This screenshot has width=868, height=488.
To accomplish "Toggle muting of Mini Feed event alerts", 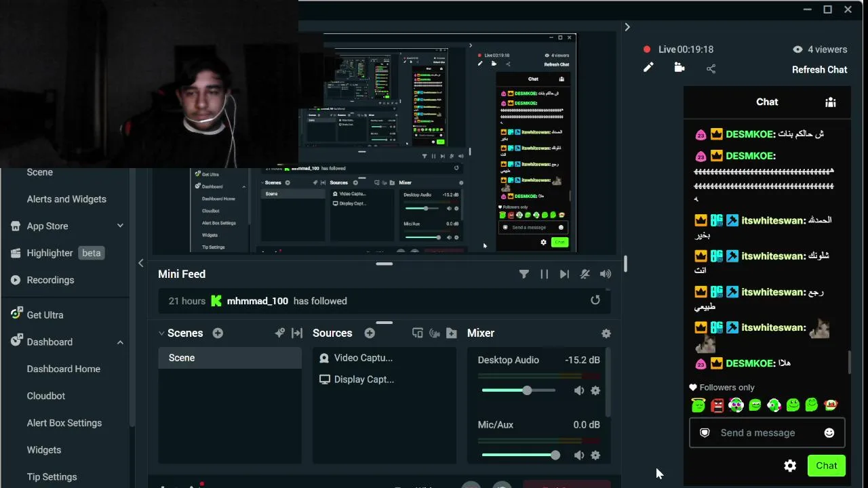I will point(585,274).
